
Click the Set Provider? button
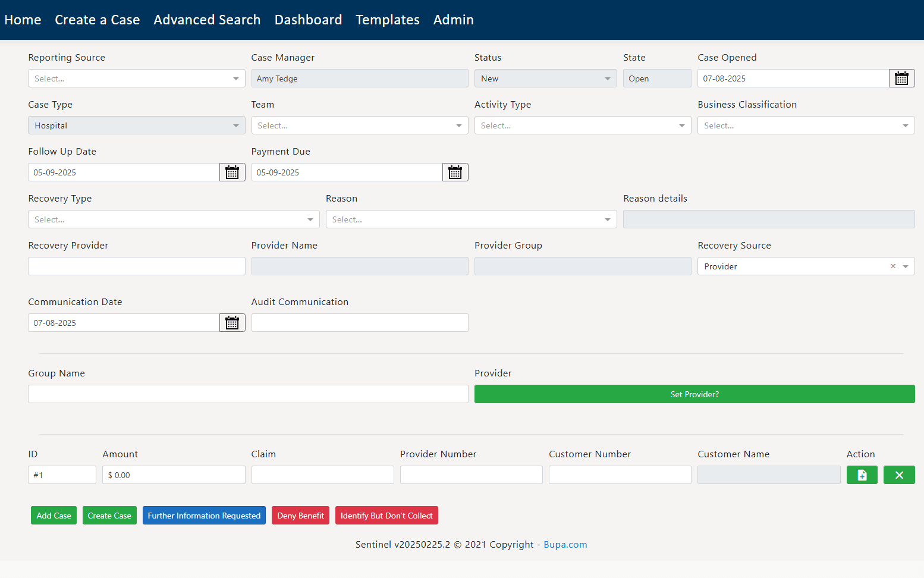click(x=694, y=394)
